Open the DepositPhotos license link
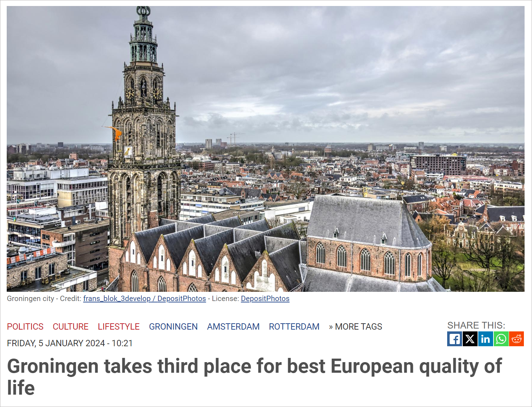This screenshot has width=532, height=407. pos(265,299)
